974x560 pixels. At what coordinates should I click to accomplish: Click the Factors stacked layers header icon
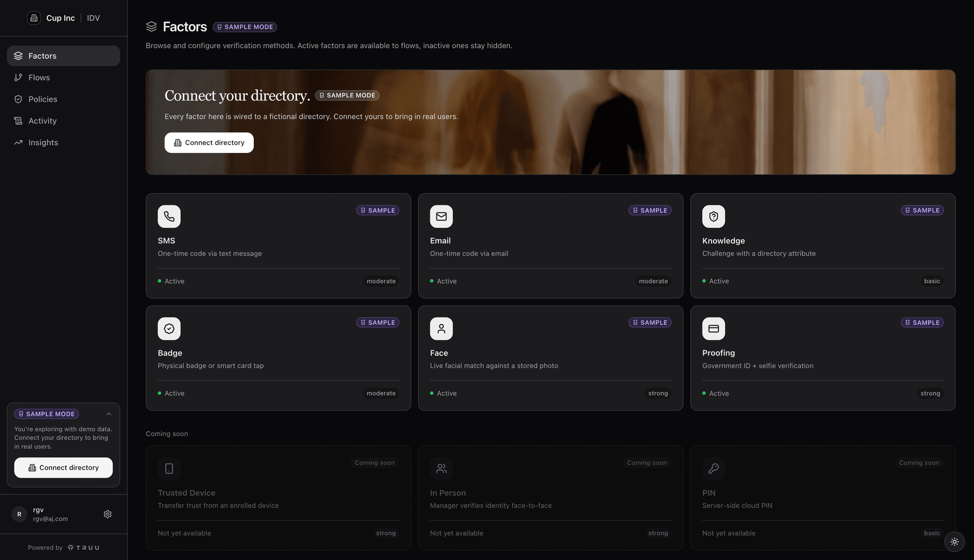(x=151, y=27)
